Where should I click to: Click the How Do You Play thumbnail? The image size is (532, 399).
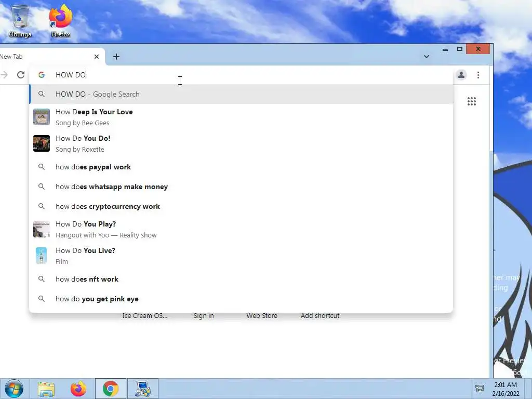coord(42,229)
